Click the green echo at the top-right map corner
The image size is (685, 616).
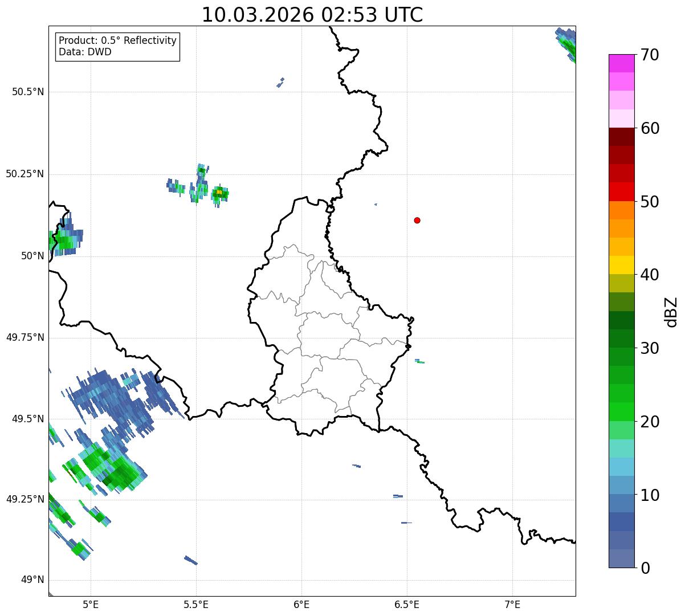point(566,44)
